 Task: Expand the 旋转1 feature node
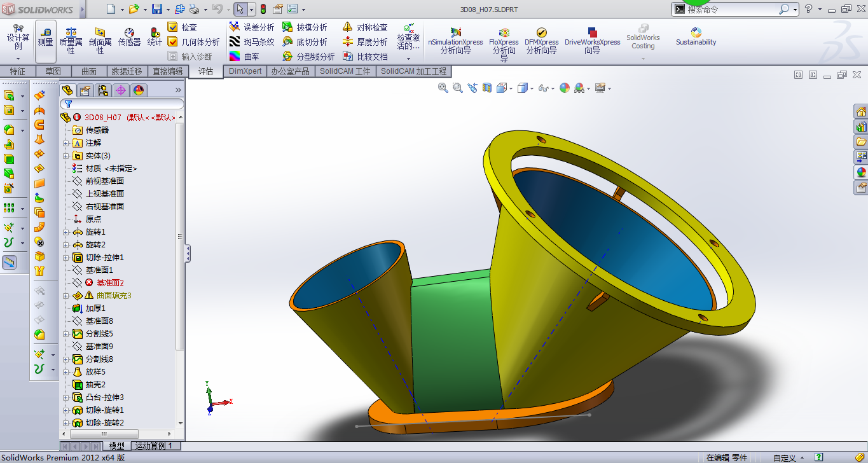point(65,232)
